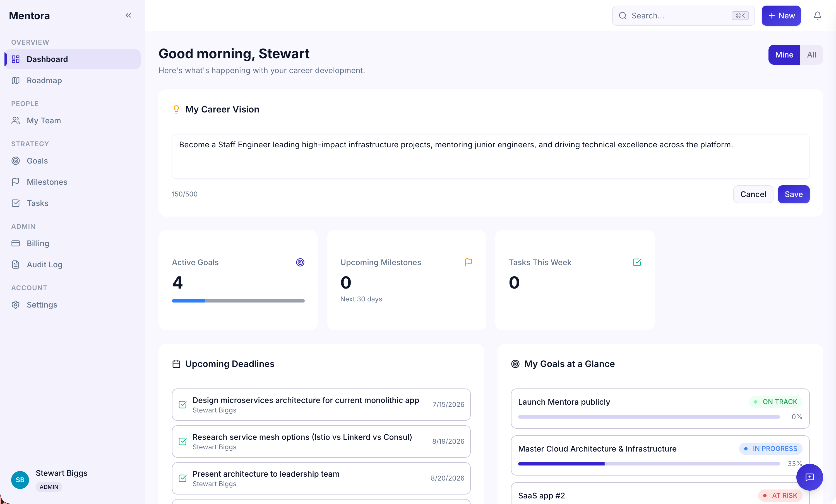Click the Milestones flag icon in sidebar

16,182
